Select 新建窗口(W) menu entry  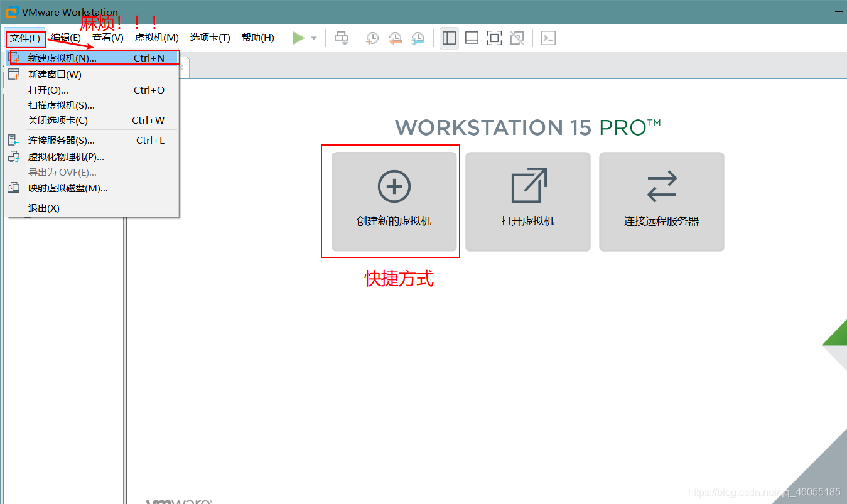pyautogui.click(x=92, y=75)
